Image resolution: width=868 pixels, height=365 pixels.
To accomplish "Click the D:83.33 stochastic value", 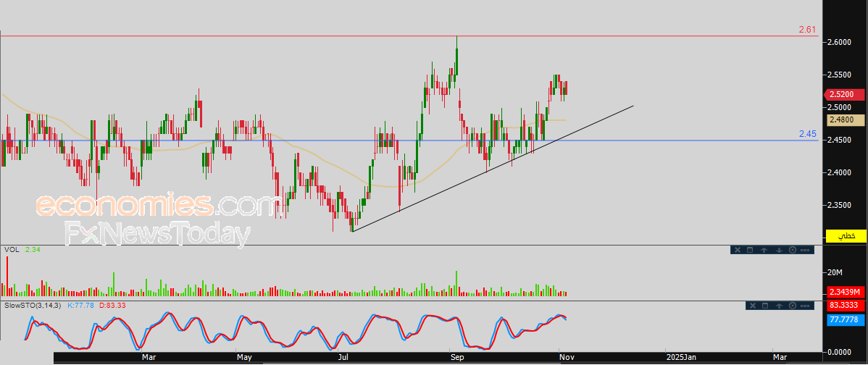I will 112,306.
